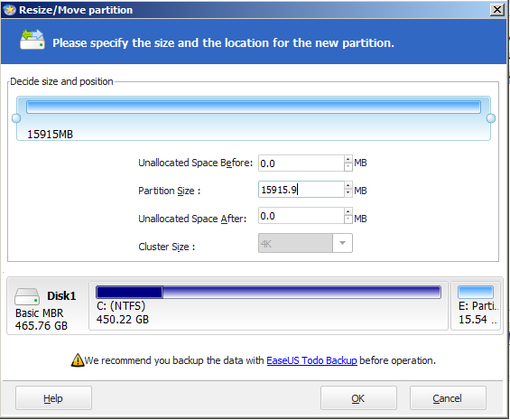Click the Partition Size label
This screenshot has width=510, height=420.
(x=169, y=191)
